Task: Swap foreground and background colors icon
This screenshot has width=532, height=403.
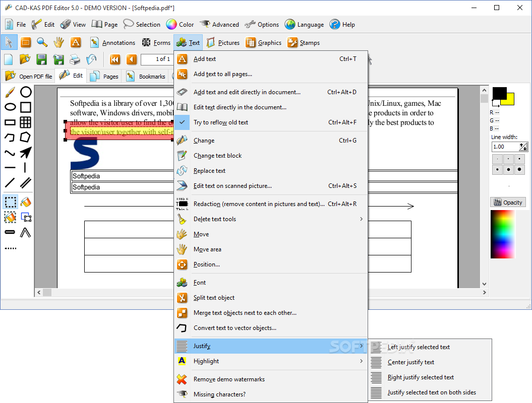Action: (495, 103)
